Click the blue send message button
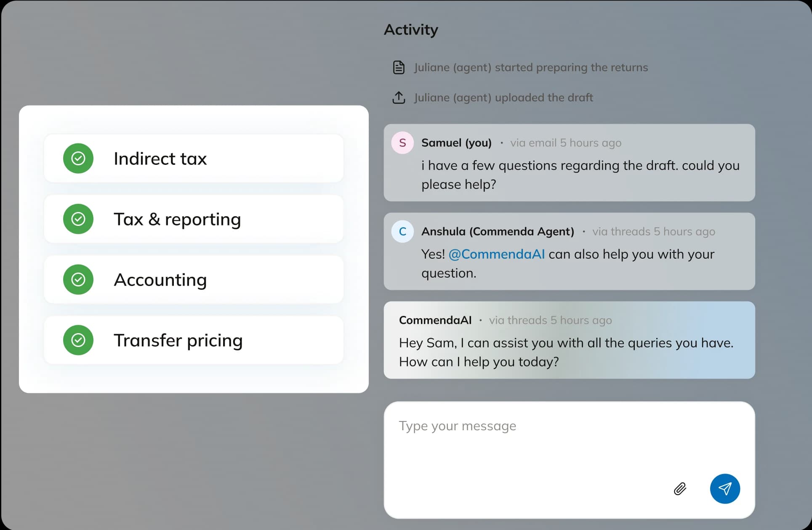The height and width of the screenshot is (530, 812). pos(724,489)
